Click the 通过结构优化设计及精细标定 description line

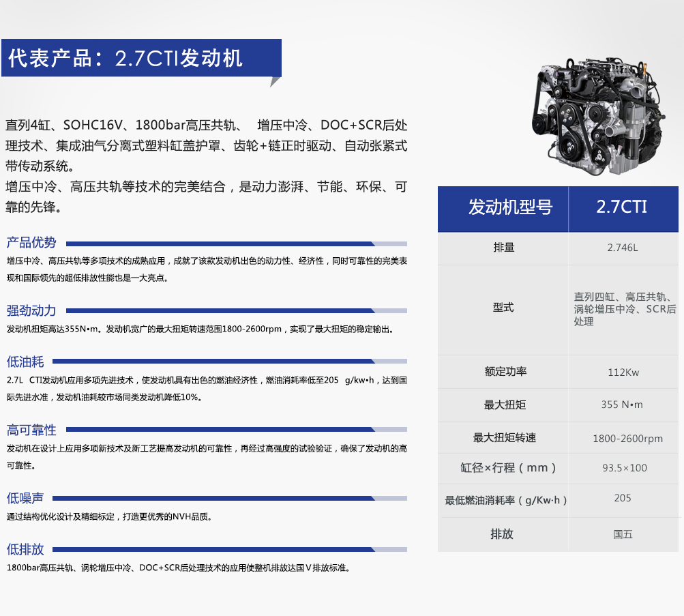(x=110, y=516)
